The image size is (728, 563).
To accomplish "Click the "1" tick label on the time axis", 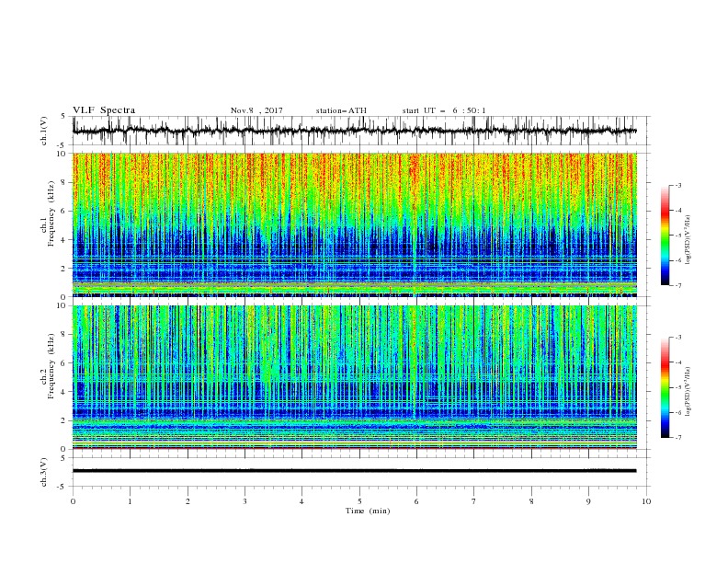I will point(130,501).
